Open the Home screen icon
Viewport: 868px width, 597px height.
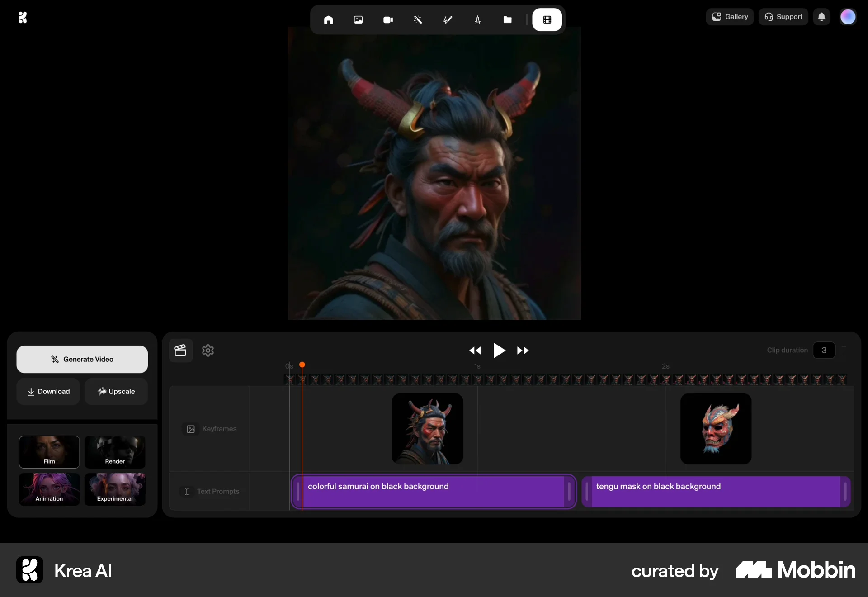[329, 19]
